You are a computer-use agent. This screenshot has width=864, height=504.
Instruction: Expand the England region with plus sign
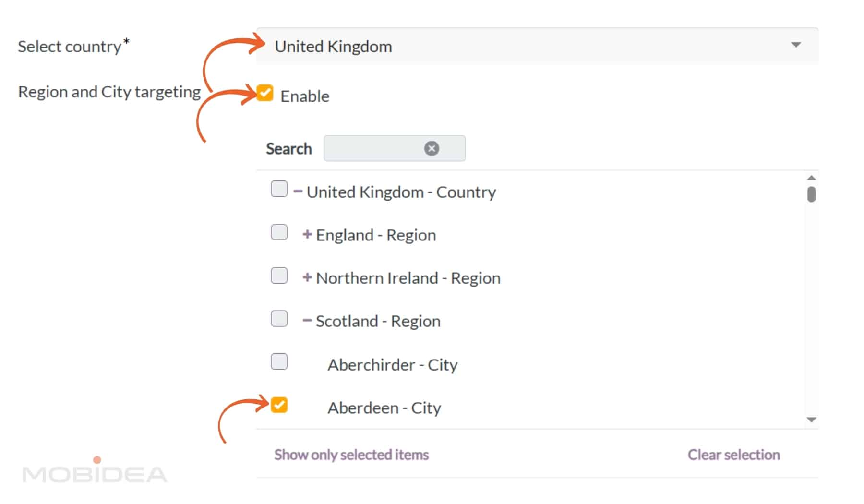coord(307,234)
